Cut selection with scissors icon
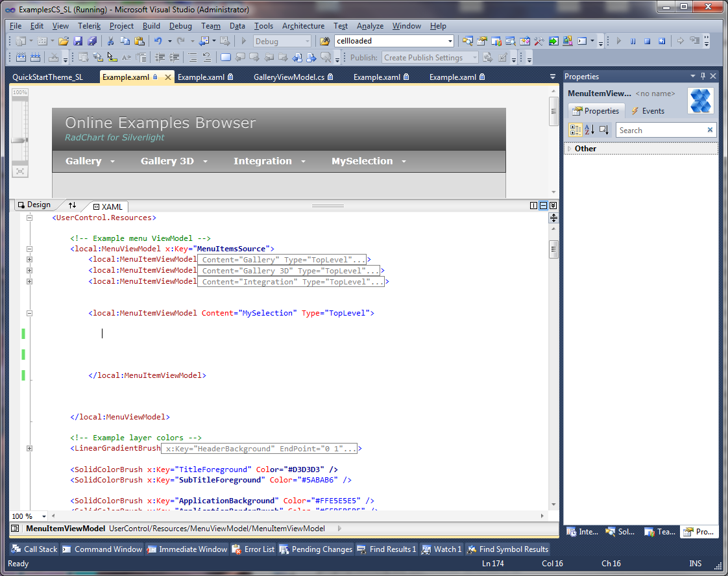Screen dimensions: 728x576 pos(110,41)
